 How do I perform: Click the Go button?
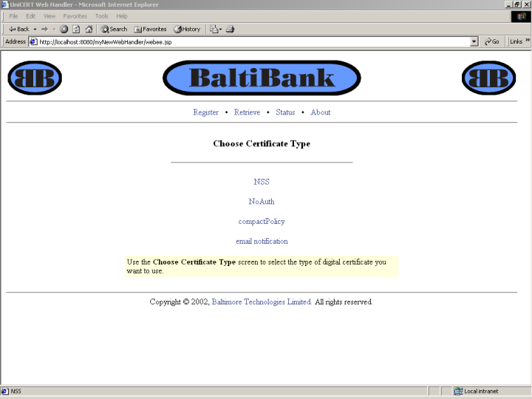click(492, 41)
